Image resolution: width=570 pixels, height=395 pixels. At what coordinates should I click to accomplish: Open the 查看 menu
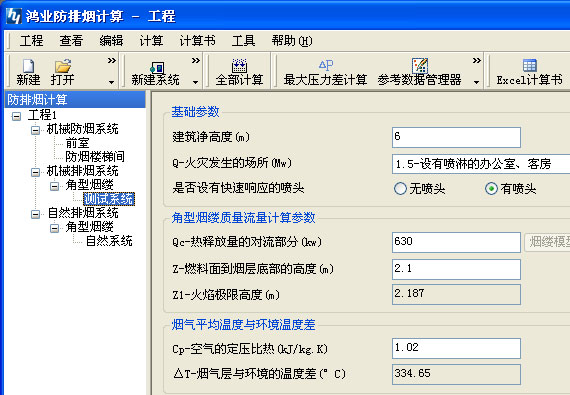click(71, 41)
